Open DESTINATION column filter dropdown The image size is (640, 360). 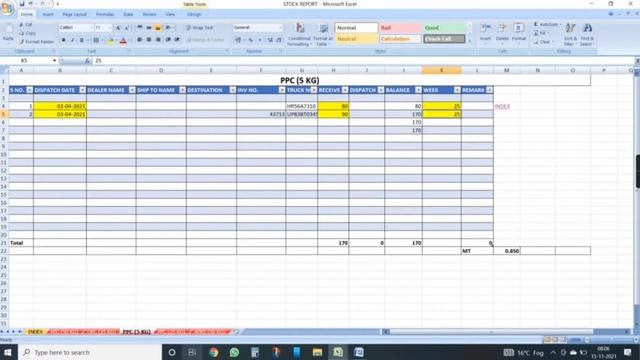click(232, 90)
